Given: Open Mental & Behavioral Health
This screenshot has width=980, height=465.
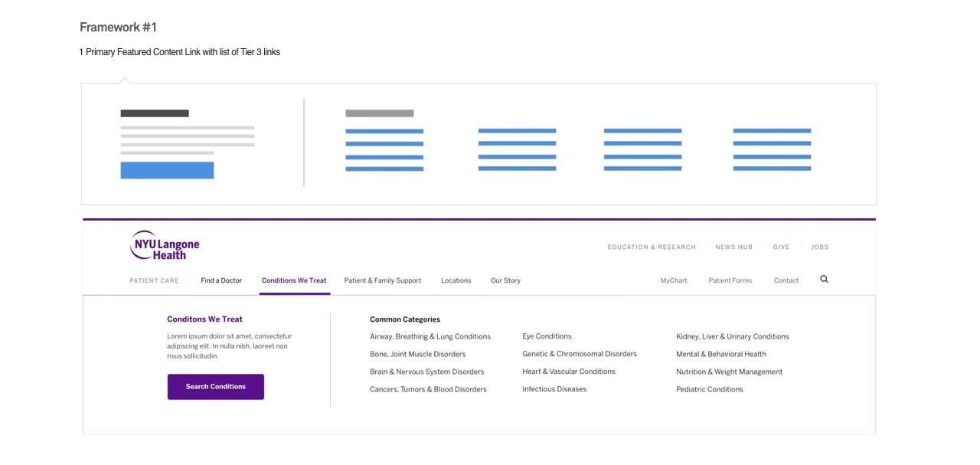Looking at the screenshot, I should tap(721, 354).
